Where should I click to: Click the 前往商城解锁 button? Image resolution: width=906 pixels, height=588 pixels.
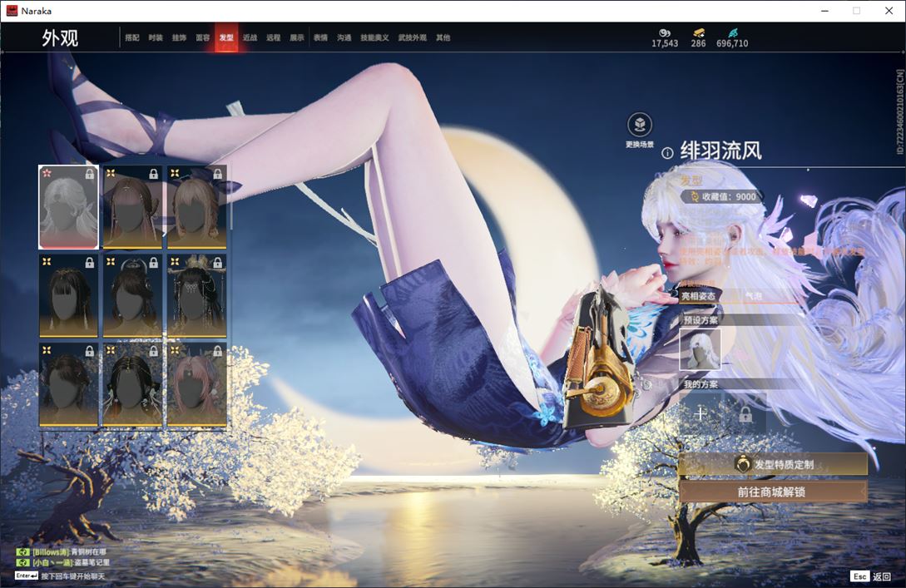click(773, 492)
